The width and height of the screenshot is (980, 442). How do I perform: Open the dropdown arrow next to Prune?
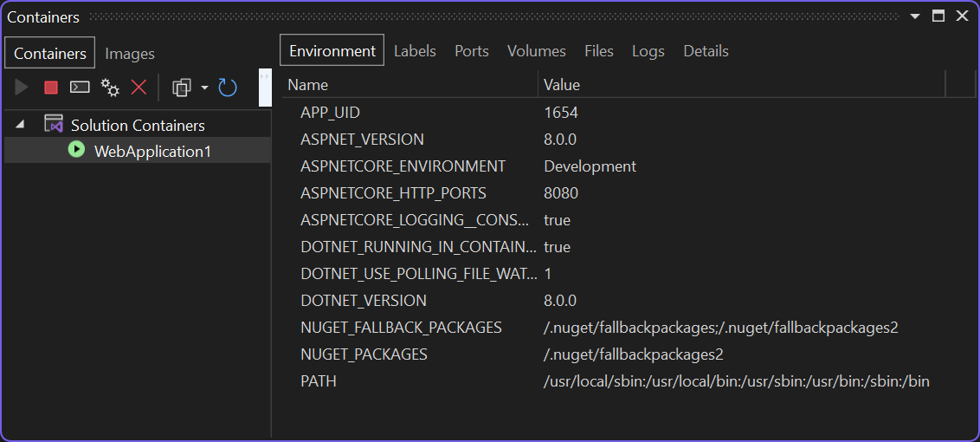coord(204,88)
